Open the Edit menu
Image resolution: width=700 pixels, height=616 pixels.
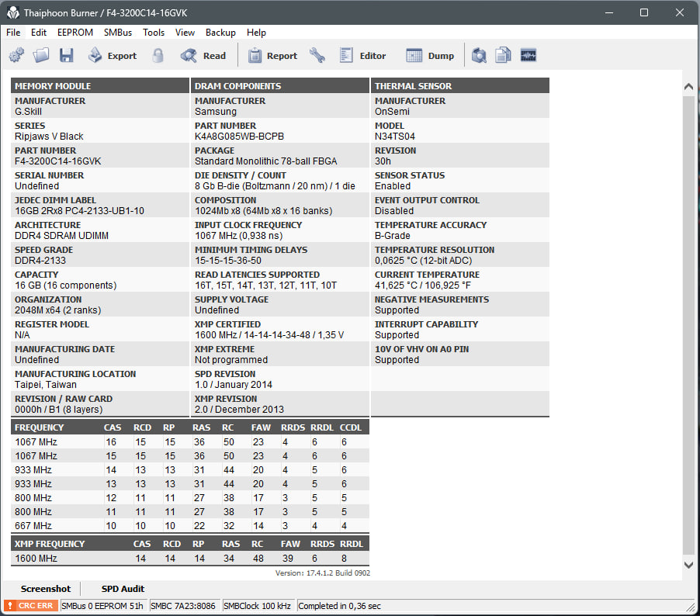[x=39, y=32]
